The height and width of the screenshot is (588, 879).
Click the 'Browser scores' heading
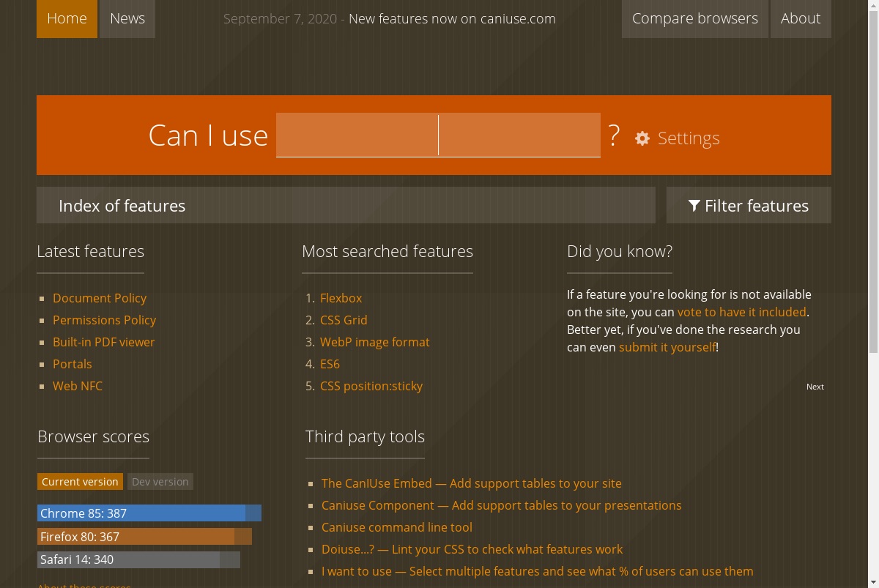(93, 436)
